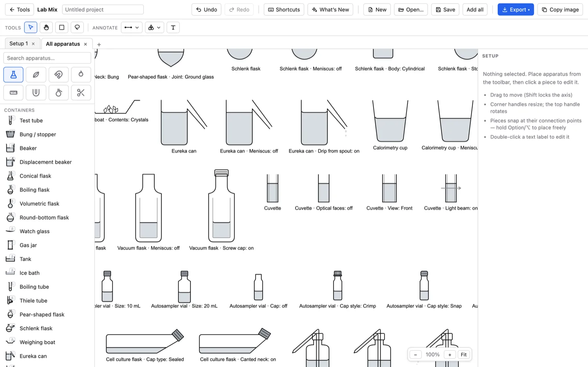Close the All apparatus tab

[85, 44]
